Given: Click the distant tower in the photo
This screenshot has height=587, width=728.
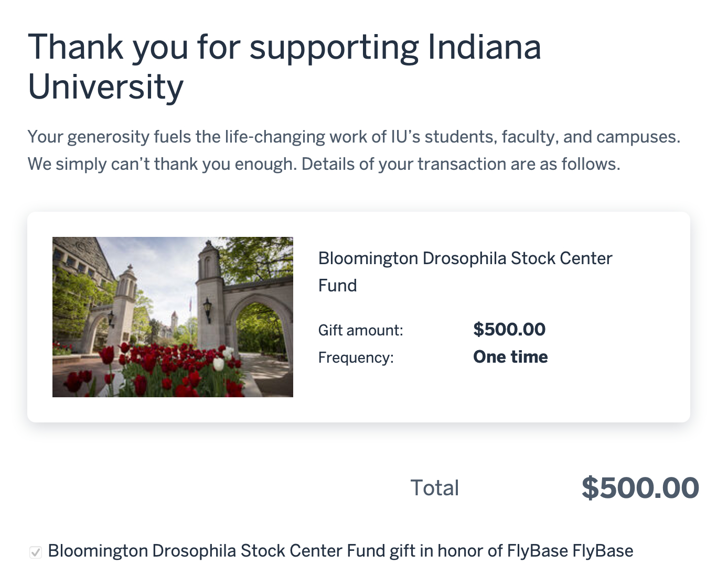Looking at the screenshot, I should point(174,321).
